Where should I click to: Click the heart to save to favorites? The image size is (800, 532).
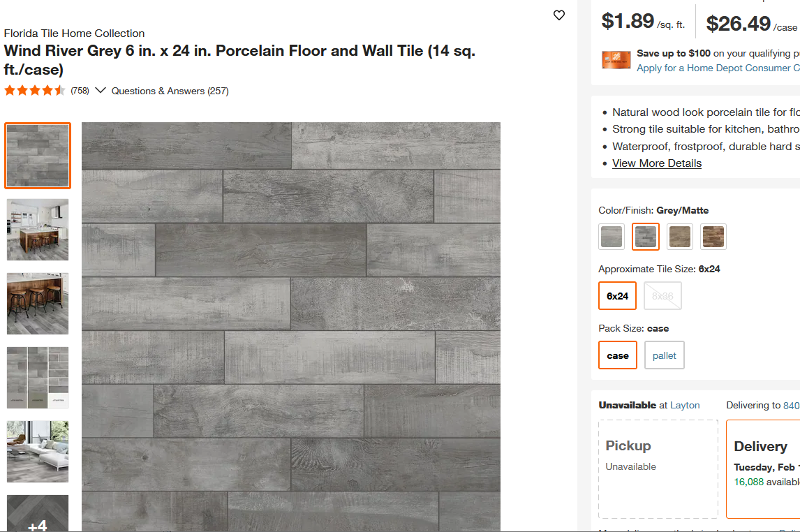(558, 15)
